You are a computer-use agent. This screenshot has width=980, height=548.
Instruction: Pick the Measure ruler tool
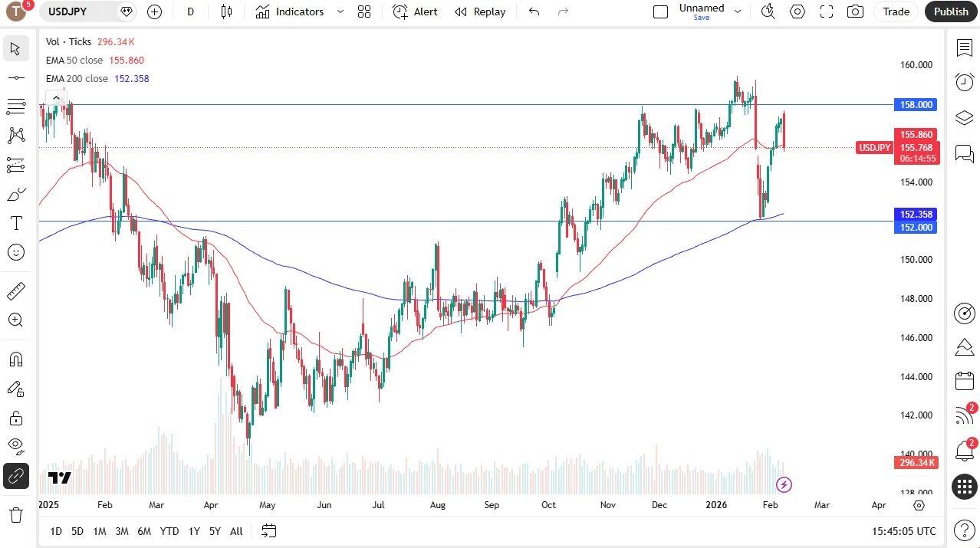click(15, 291)
